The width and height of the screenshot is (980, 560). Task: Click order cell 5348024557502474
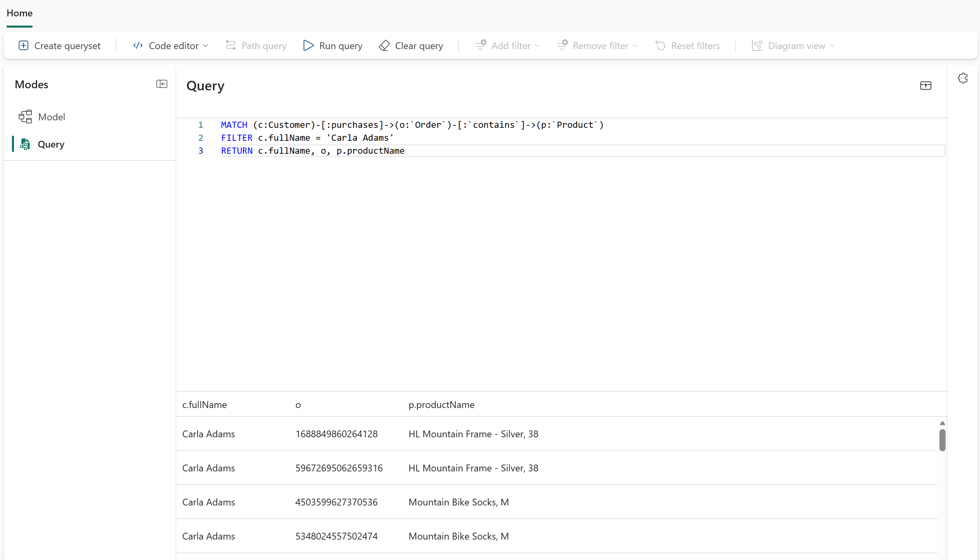pyautogui.click(x=336, y=536)
